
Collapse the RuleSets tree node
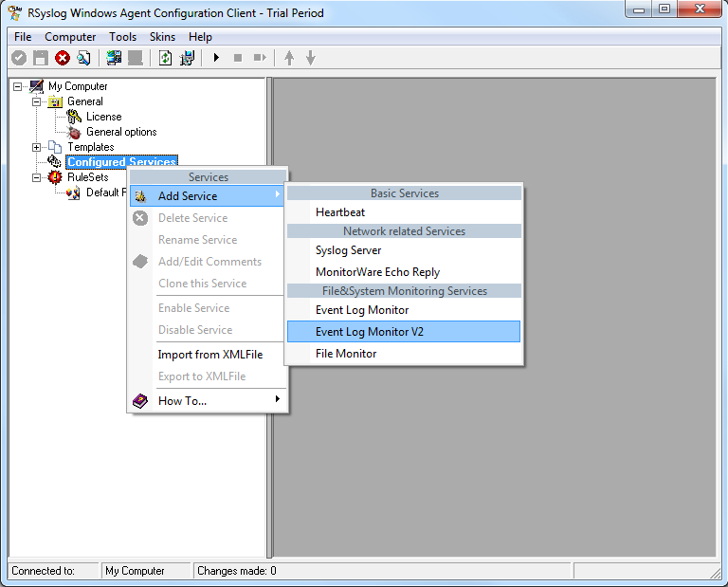click(x=36, y=177)
